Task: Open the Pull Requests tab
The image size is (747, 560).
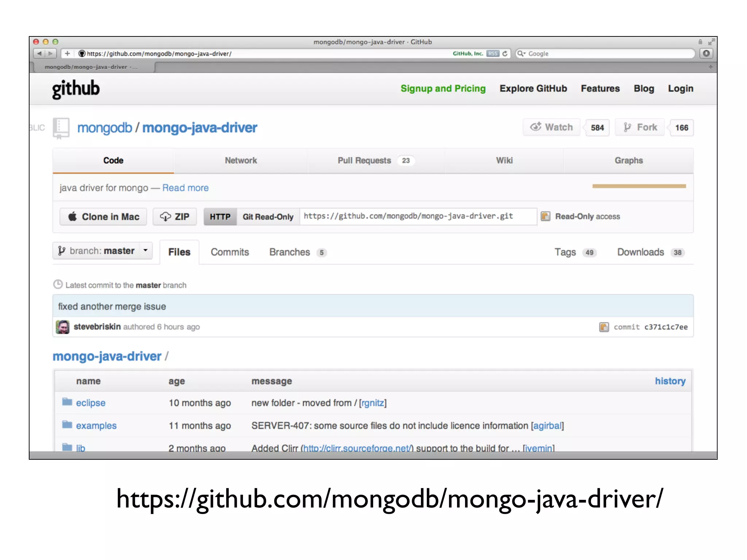Action: pyautogui.click(x=376, y=160)
